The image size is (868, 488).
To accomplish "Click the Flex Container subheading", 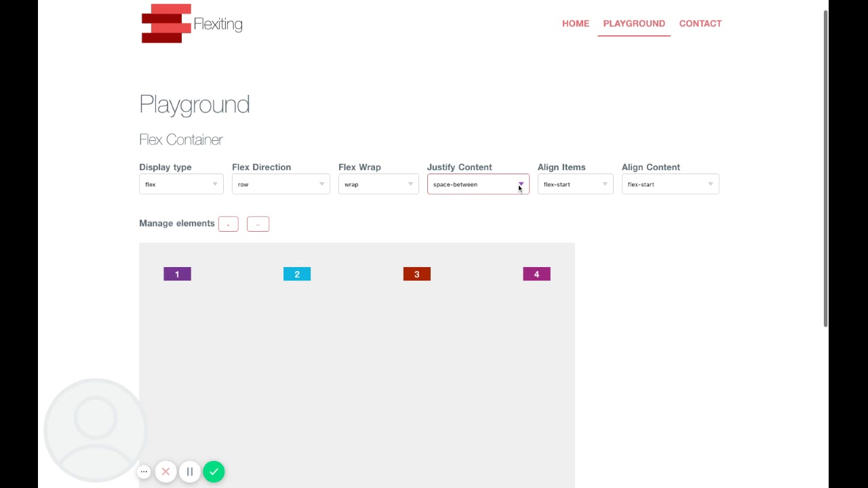I will click(x=181, y=140).
